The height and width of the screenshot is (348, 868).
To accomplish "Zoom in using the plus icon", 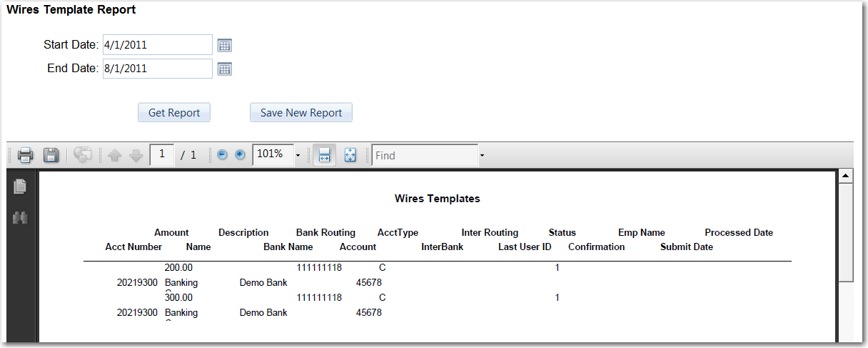I will click(x=240, y=155).
